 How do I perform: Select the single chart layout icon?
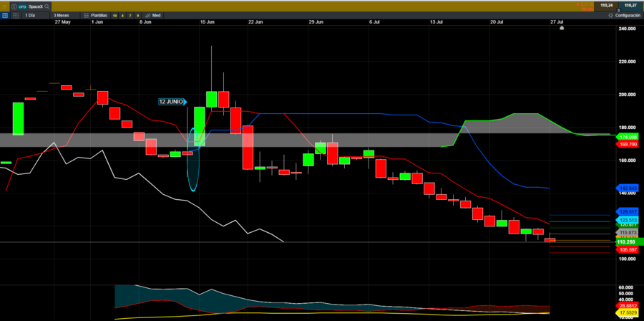(x=5, y=15)
